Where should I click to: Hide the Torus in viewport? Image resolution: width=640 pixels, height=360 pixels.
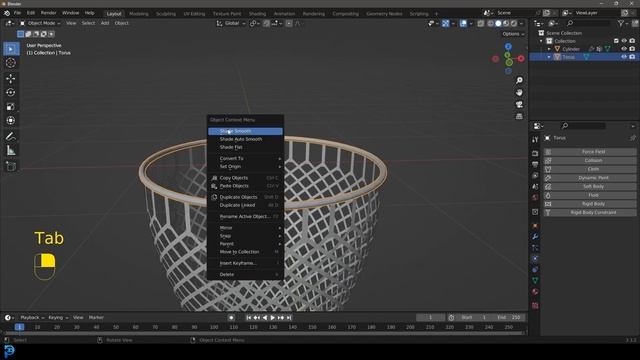pos(624,57)
